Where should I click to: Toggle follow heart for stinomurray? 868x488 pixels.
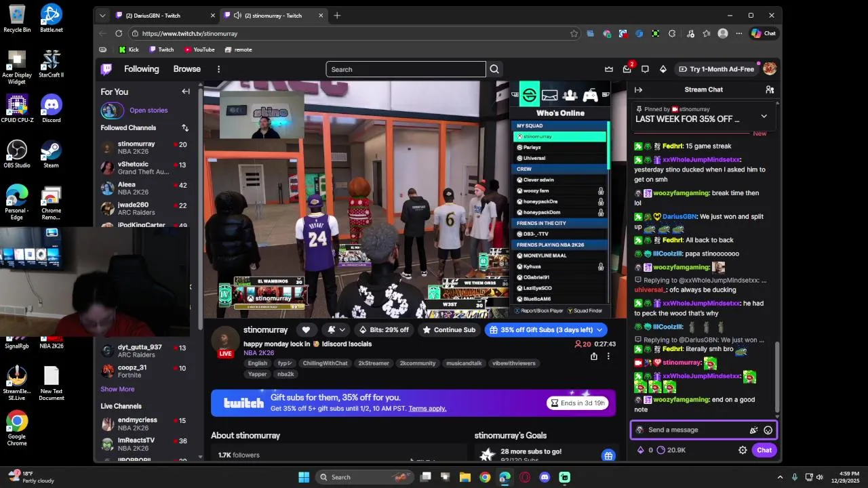tap(306, 330)
